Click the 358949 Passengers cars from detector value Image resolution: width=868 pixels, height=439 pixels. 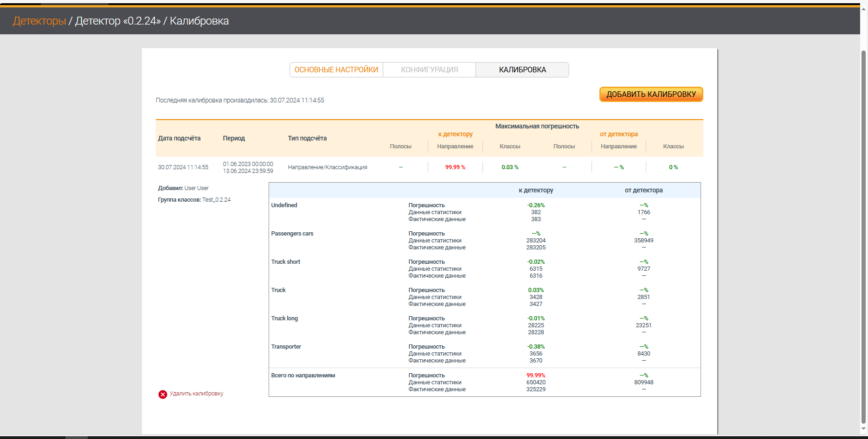point(644,241)
